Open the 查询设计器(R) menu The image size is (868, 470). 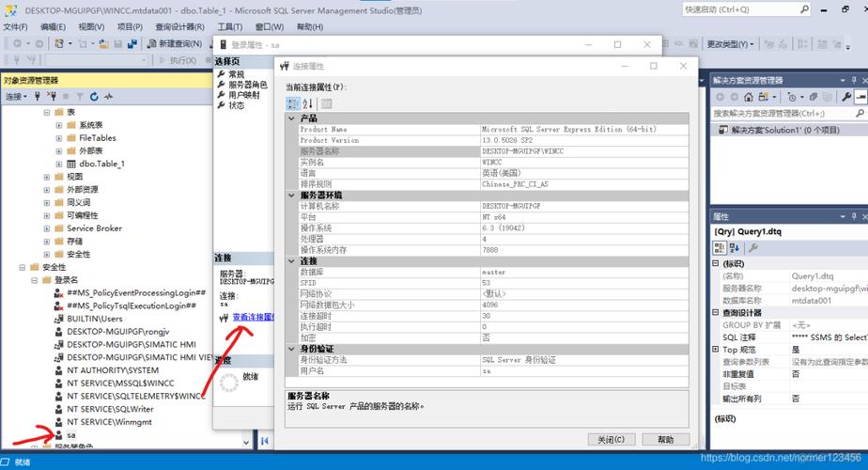coord(179,26)
